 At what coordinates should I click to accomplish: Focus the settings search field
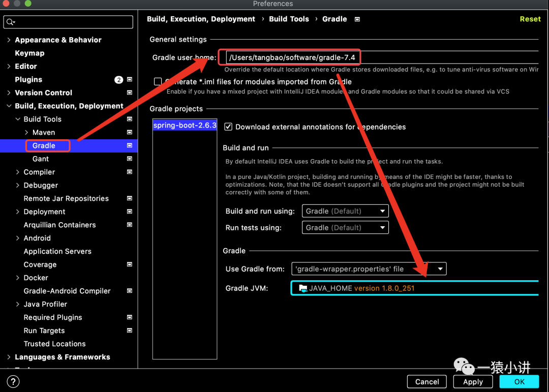(x=68, y=22)
